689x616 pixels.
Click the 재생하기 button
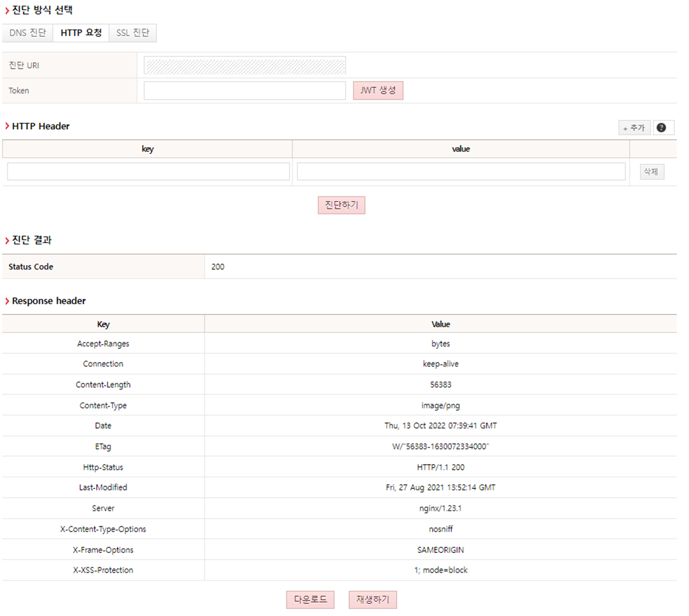point(372,600)
